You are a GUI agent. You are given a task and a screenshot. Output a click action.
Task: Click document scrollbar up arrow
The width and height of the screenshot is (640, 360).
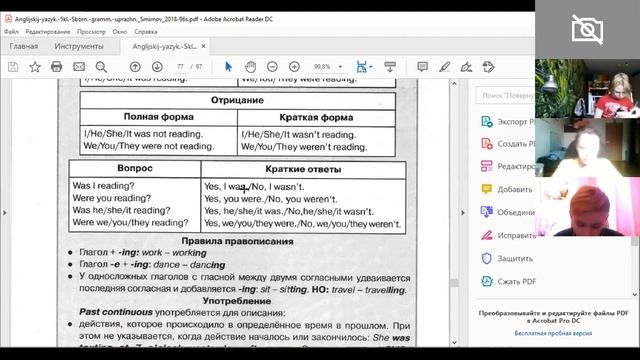(454, 83)
